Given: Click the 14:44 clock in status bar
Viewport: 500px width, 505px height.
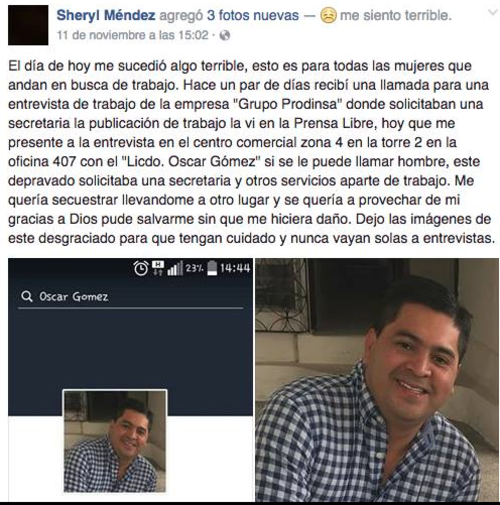Looking at the screenshot, I should tap(235, 268).
